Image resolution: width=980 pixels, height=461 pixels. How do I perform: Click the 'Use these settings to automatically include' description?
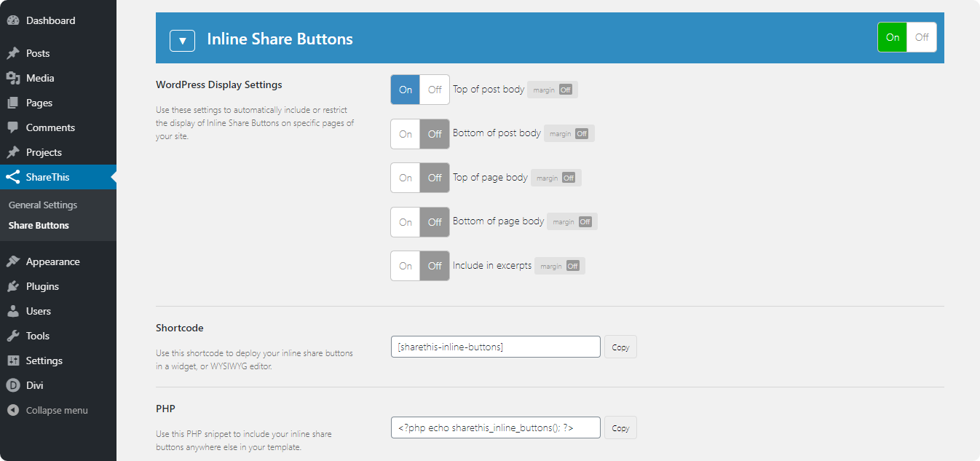tap(255, 123)
